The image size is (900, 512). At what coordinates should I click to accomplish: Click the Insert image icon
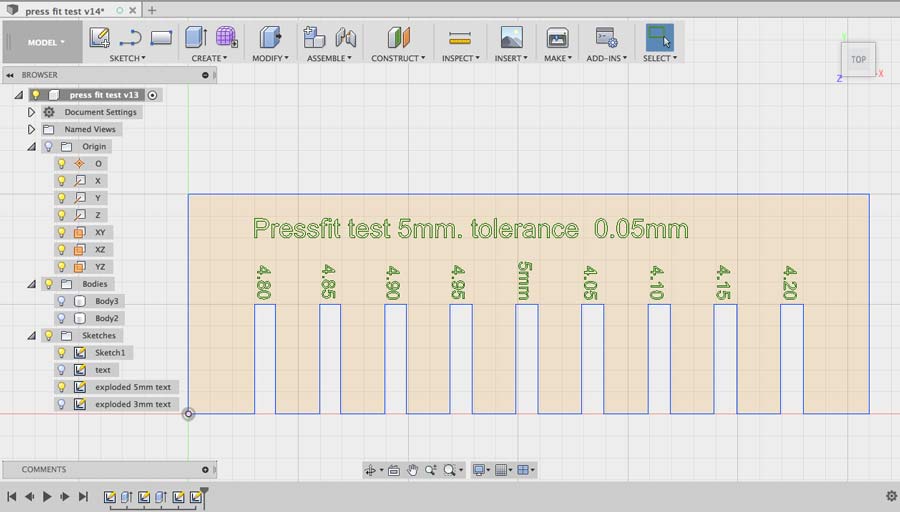511,38
